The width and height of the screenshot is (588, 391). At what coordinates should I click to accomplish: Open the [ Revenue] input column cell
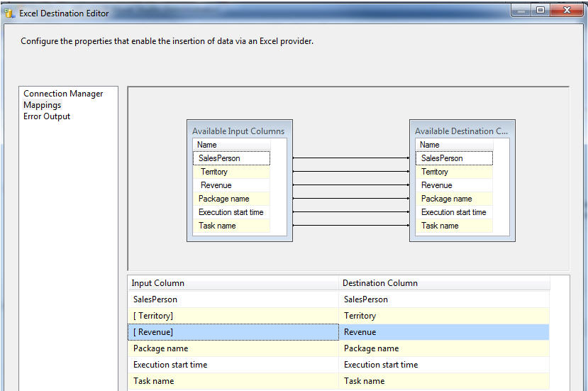[x=233, y=332]
